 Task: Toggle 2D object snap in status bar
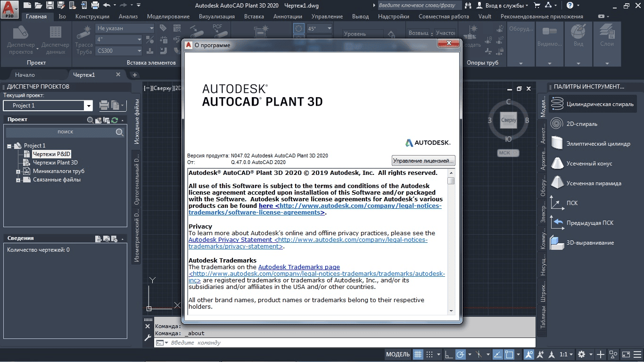(510, 354)
